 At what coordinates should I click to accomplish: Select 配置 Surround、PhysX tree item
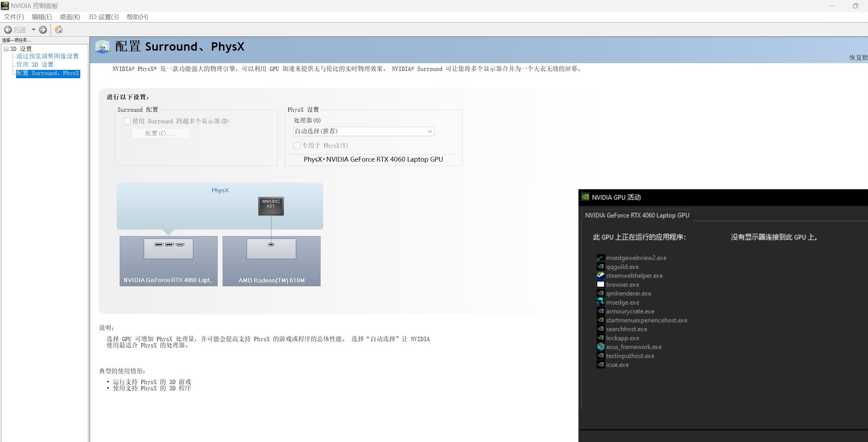48,73
